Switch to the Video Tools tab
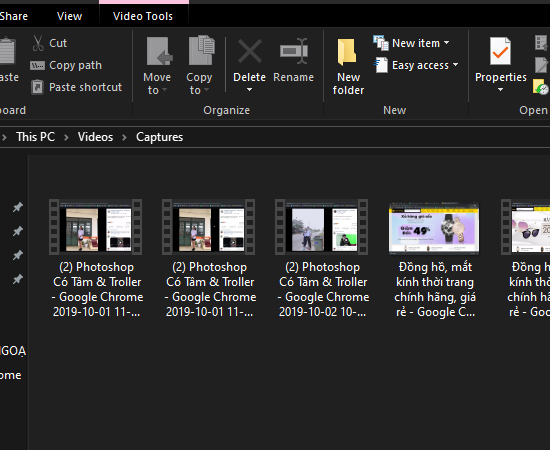The image size is (550, 450). 143,16
